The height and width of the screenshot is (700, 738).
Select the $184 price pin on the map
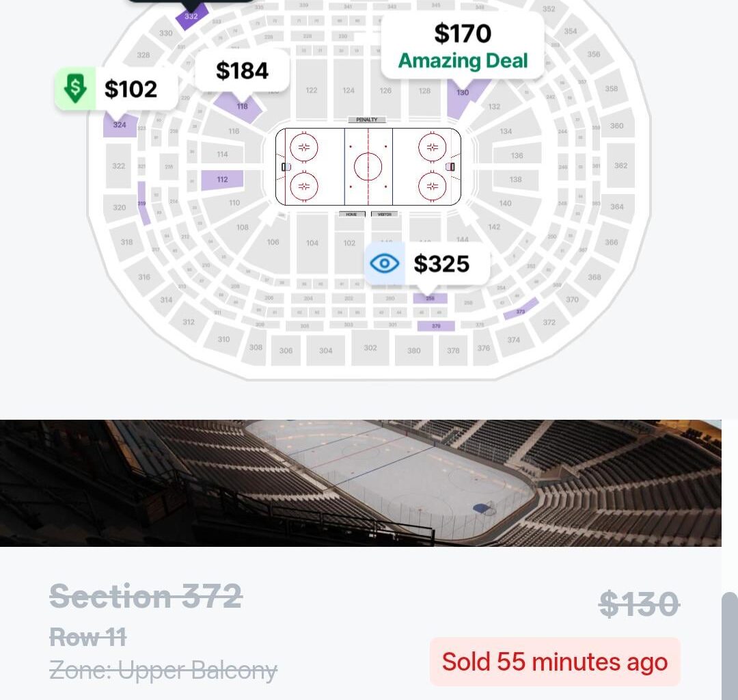coord(243,69)
